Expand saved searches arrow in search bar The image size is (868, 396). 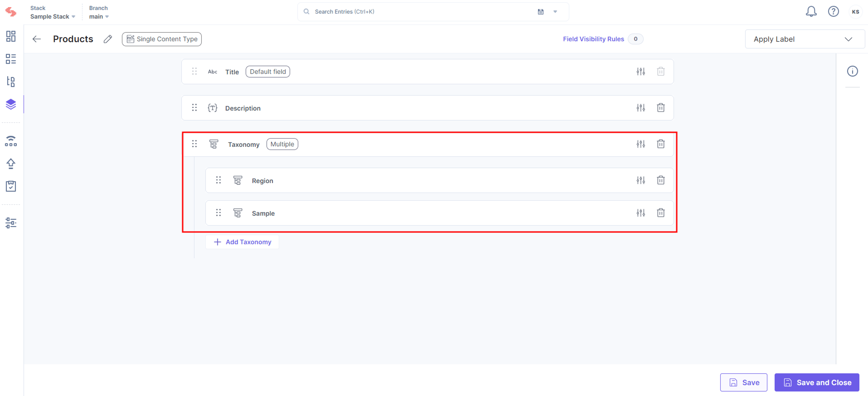[x=555, y=12]
